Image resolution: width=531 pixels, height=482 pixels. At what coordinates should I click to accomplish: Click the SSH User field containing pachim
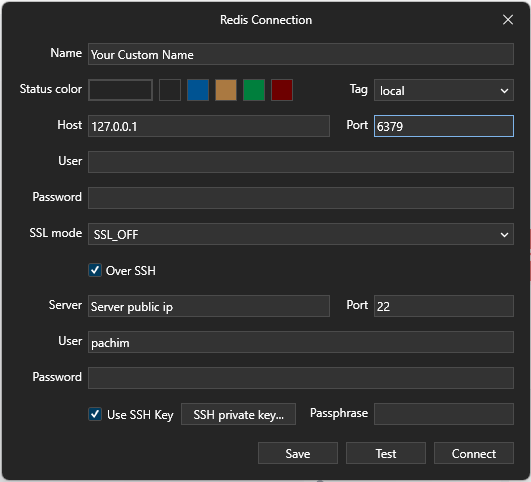click(301, 342)
